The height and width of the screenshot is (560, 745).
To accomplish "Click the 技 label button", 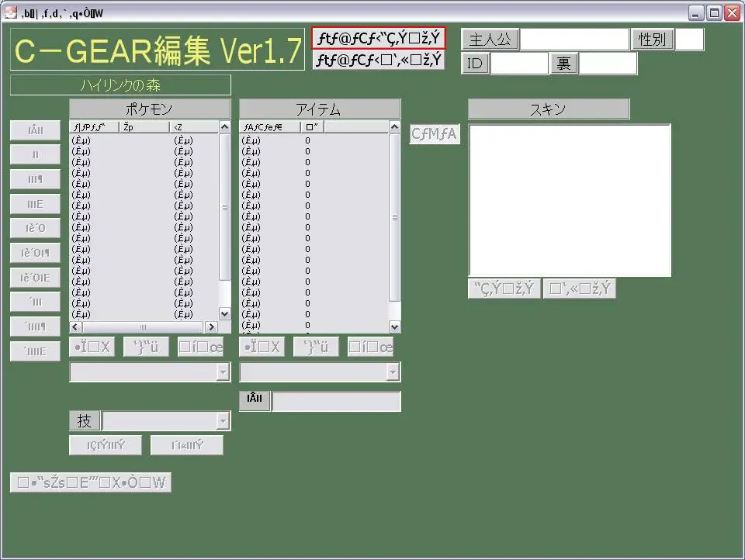I will pos(85,421).
